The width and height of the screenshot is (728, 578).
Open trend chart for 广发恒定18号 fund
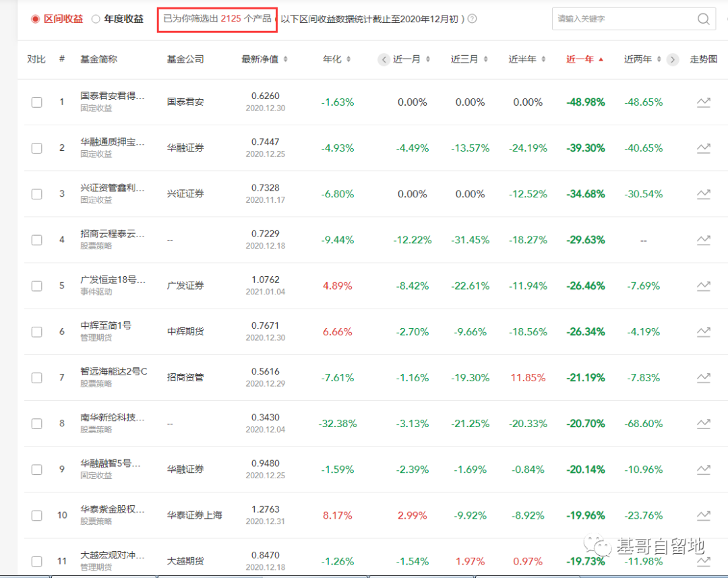703,286
